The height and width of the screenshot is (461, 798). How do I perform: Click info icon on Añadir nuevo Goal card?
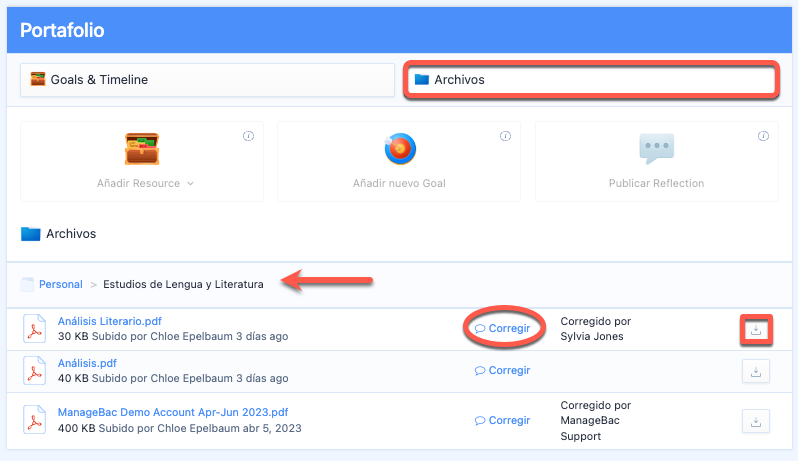pos(505,136)
